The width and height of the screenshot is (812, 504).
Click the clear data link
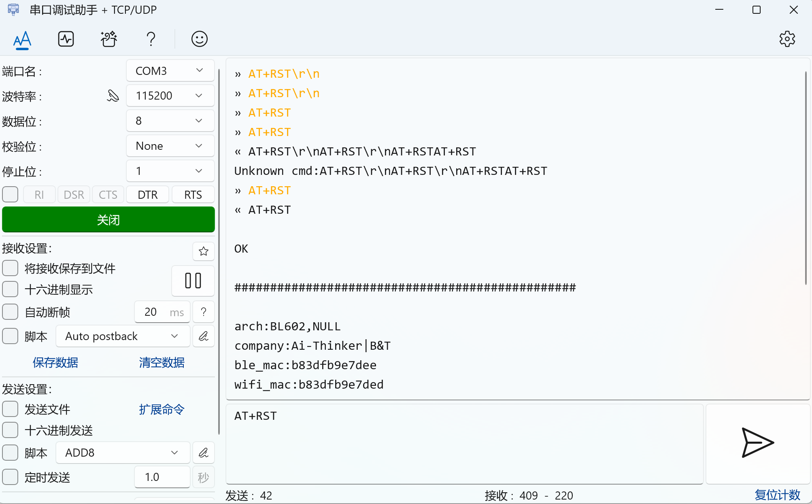click(162, 362)
